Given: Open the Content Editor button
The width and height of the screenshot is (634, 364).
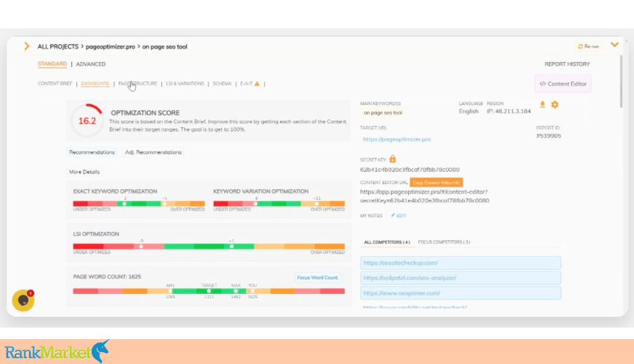Looking at the screenshot, I should click(563, 84).
